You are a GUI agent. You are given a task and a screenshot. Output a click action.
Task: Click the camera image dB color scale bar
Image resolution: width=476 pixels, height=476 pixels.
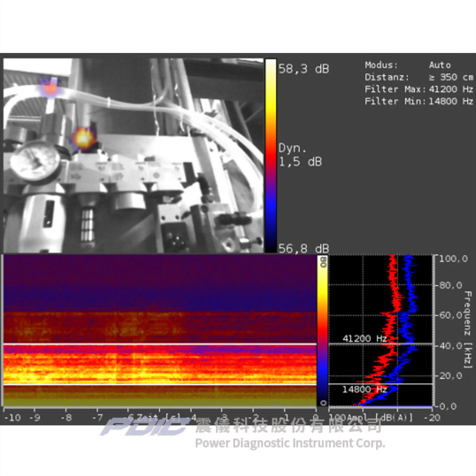(270, 156)
